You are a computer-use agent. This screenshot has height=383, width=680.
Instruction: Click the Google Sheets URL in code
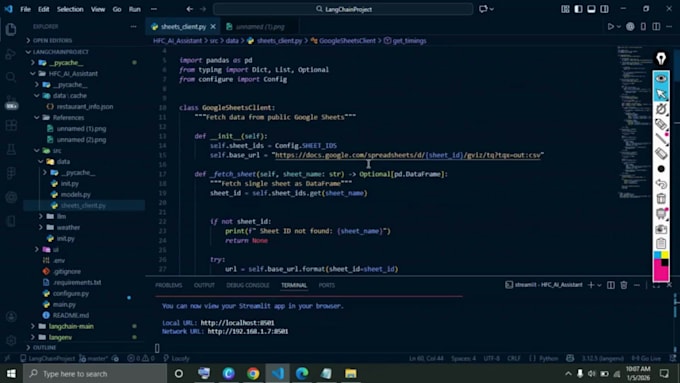pos(408,155)
